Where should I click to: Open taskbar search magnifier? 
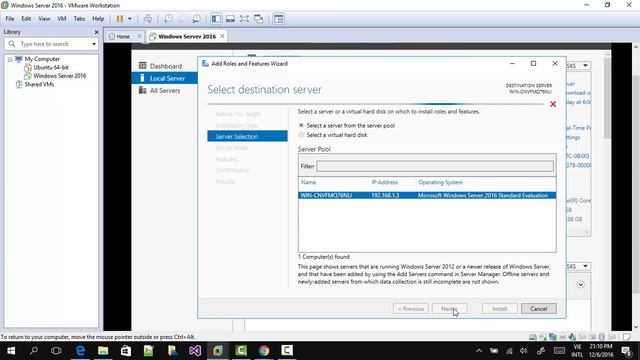coord(34,351)
